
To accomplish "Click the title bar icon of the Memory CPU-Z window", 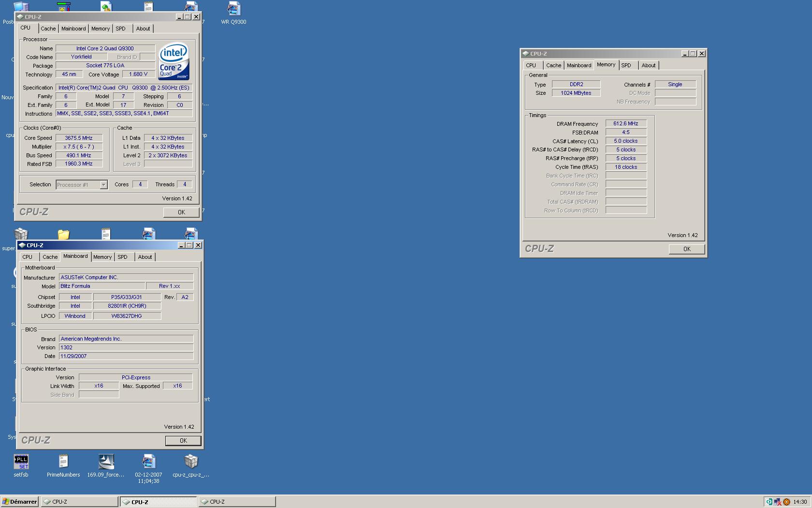I will pyautogui.click(x=525, y=54).
